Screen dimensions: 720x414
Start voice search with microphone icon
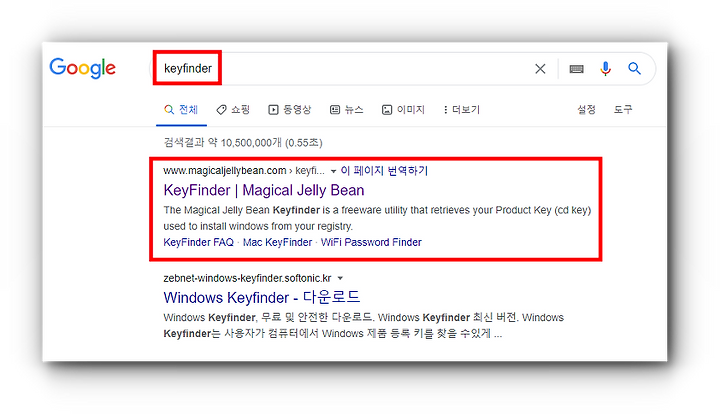click(606, 69)
